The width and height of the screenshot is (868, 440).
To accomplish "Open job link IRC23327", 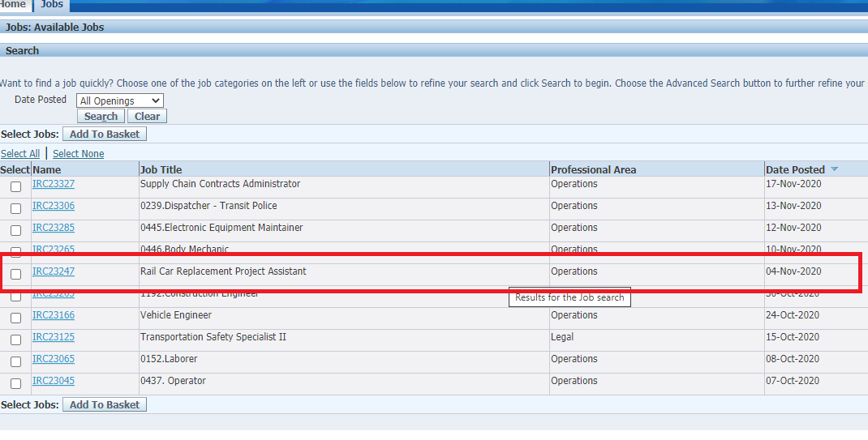I will tap(54, 183).
